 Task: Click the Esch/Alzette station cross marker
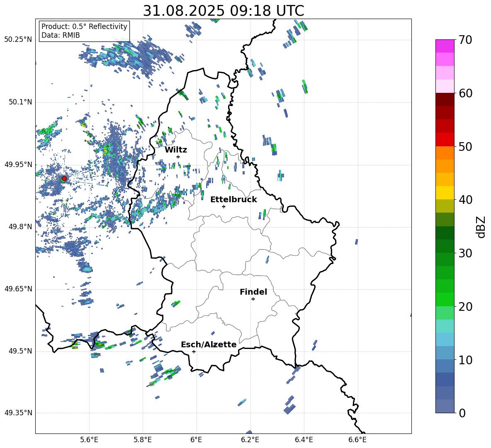194,351
